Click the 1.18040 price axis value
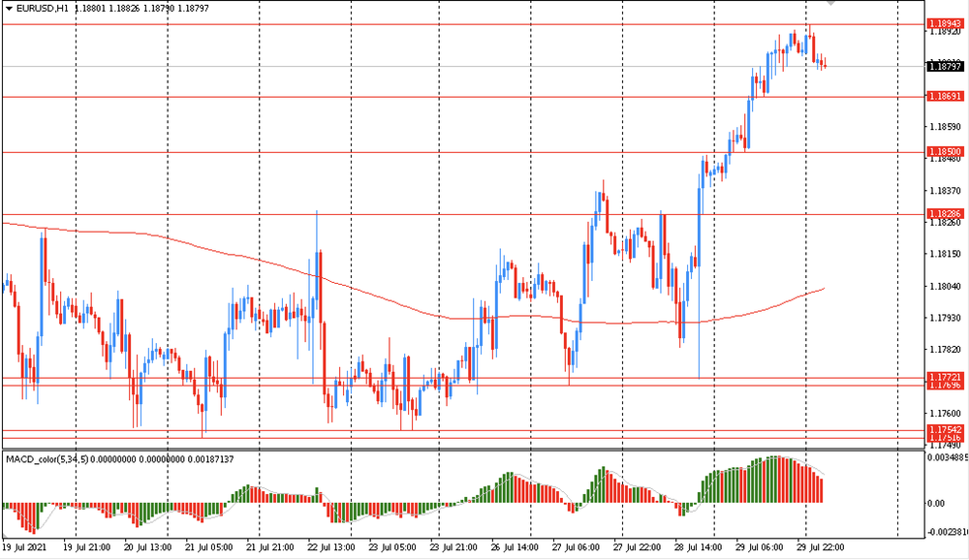The height and width of the screenshot is (560, 969). tap(946, 286)
